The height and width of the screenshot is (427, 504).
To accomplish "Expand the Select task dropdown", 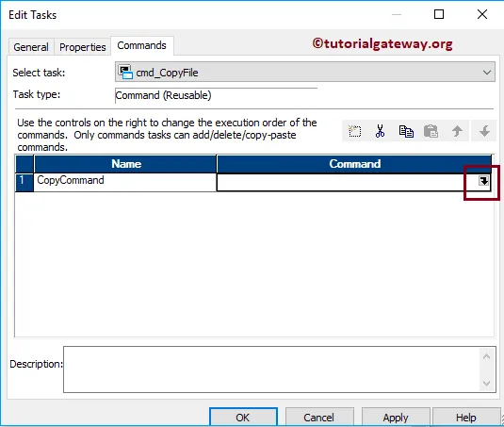I will [487, 73].
